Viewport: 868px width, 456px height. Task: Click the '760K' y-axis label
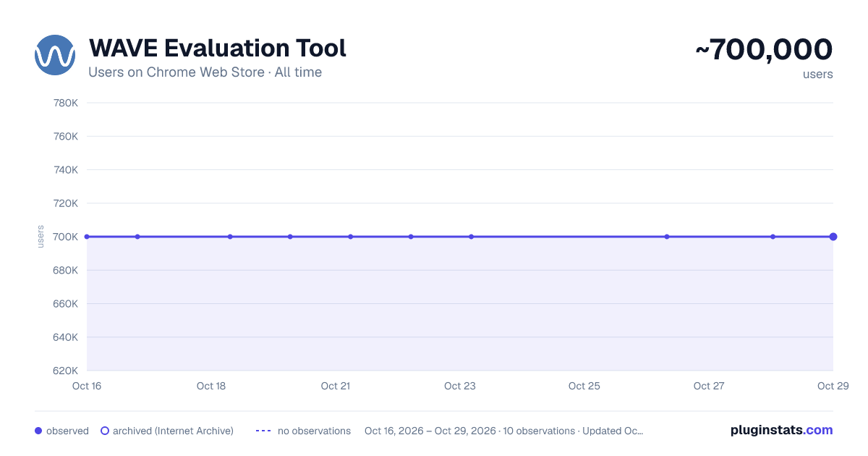(66, 136)
